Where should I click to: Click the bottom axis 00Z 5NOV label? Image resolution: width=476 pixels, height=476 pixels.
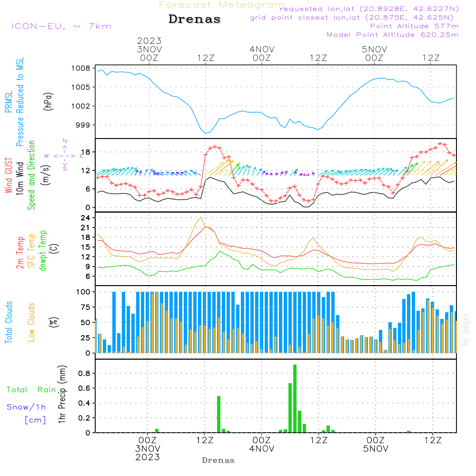pyautogui.click(x=376, y=444)
